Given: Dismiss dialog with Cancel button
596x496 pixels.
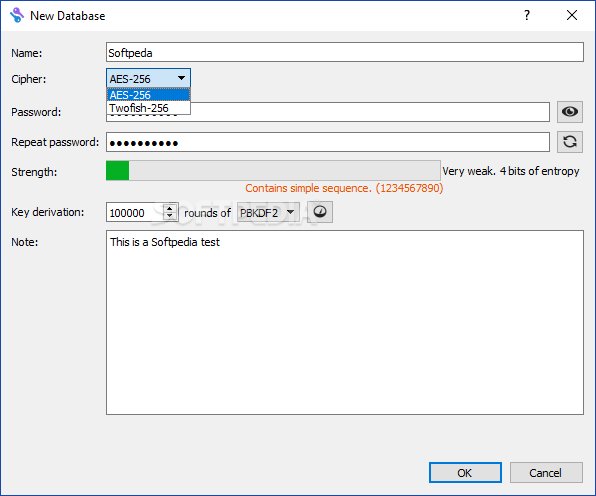Looking at the screenshot, I should point(546,472).
